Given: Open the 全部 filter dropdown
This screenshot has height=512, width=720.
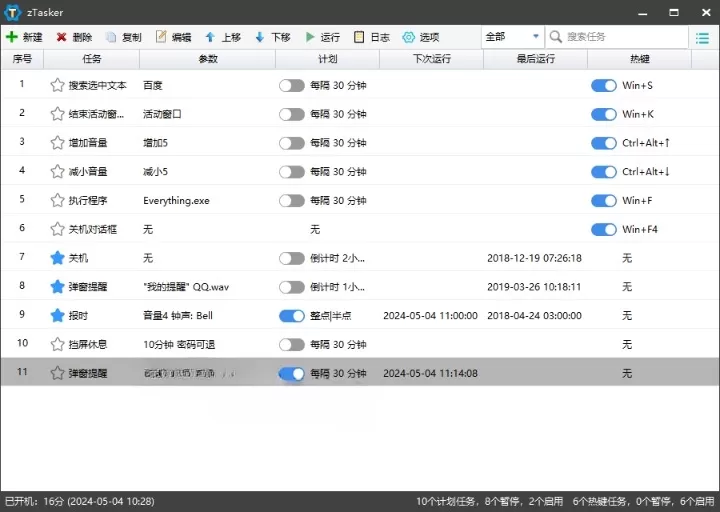Looking at the screenshot, I should click(x=512, y=37).
